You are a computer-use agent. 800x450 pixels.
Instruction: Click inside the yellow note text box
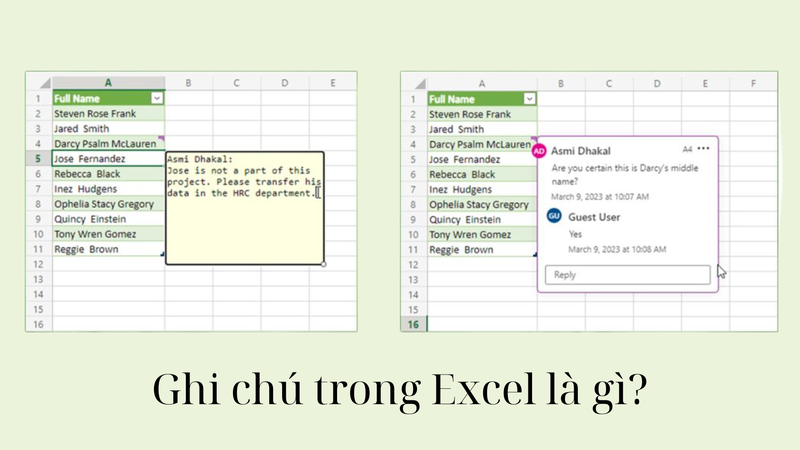click(x=245, y=208)
